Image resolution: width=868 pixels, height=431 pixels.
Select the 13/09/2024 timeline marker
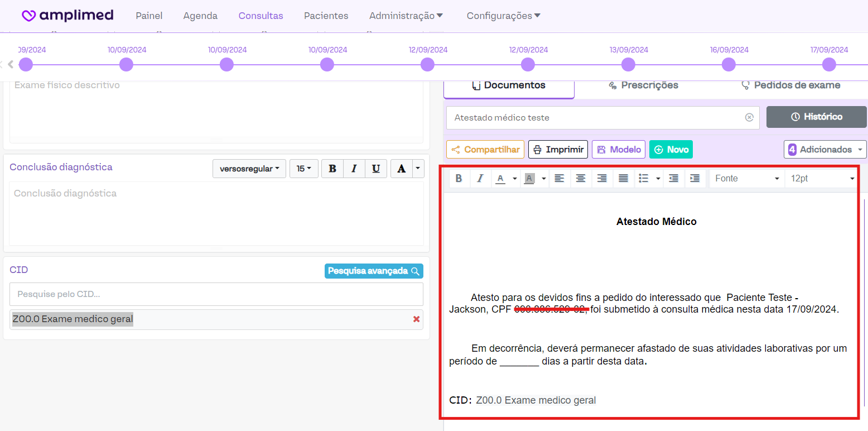[x=628, y=65]
